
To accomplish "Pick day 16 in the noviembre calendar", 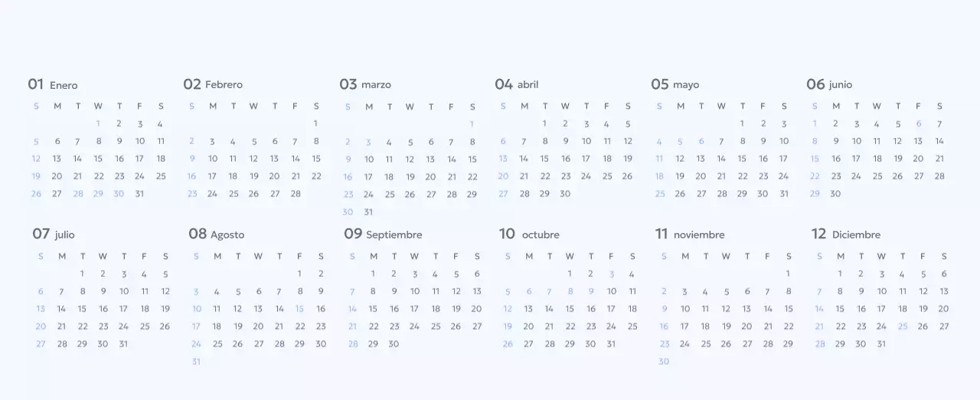I will point(664,326).
